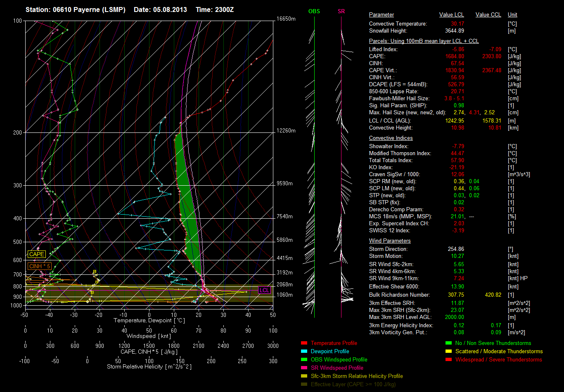Click the magenta SR wind column label

tap(341, 12)
